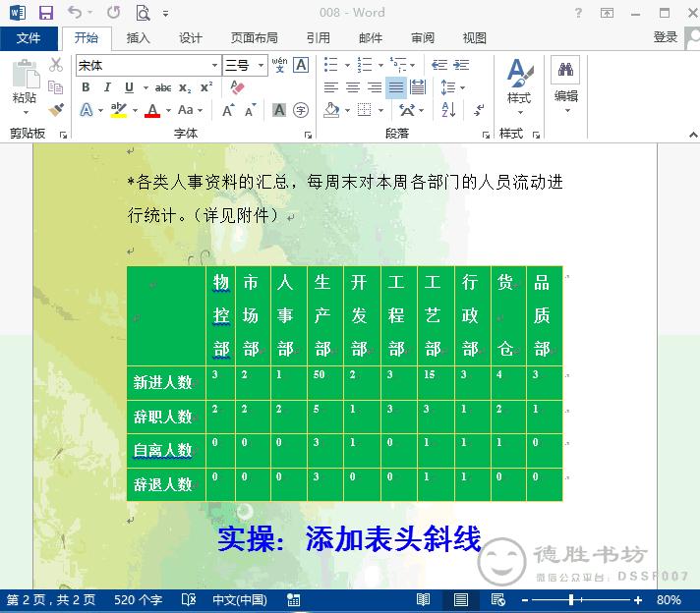Expand the Paste options arrow

(x=26, y=112)
